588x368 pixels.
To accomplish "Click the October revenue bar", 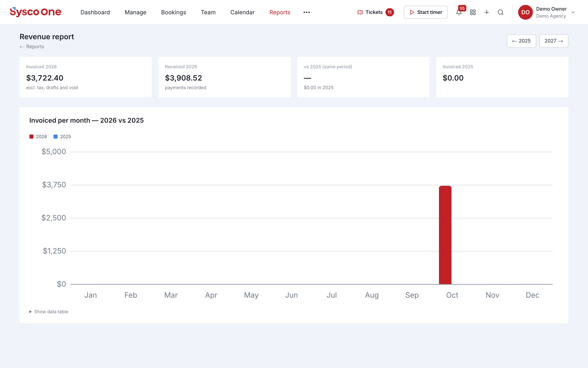I will pos(445,235).
